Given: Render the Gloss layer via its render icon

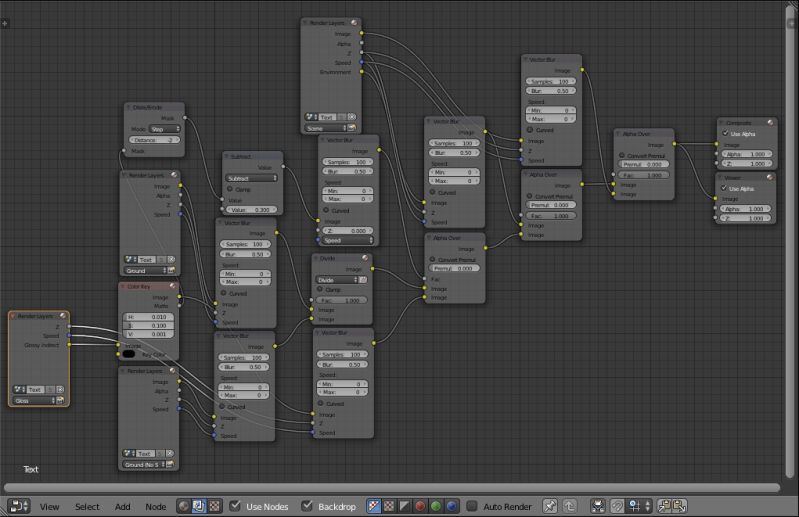Looking at the screenshot, I should 60,400.
